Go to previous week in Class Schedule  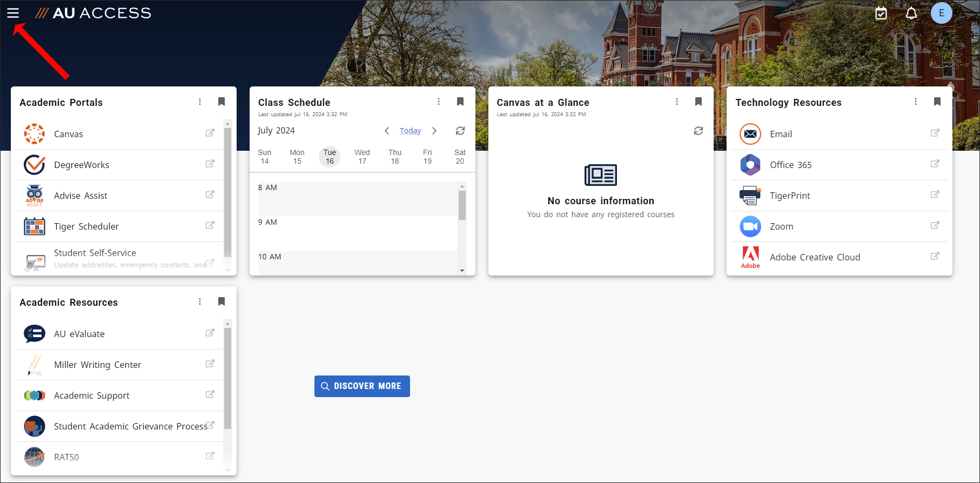coord(387,131)
